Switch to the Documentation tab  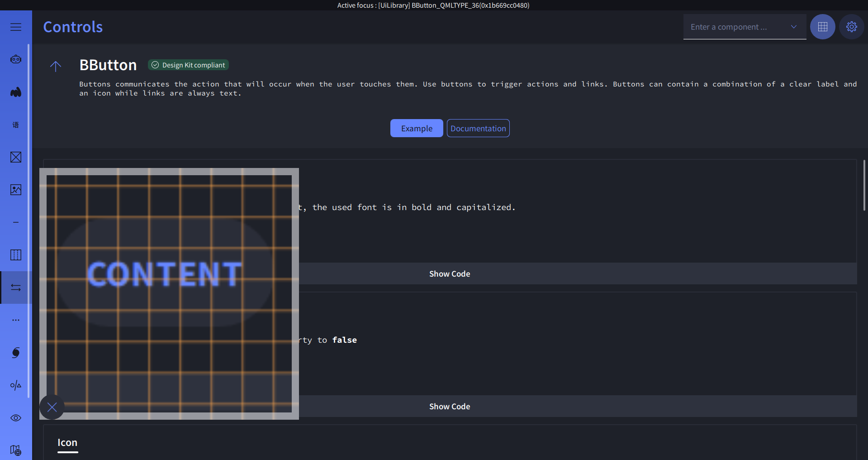pos(478,128)
